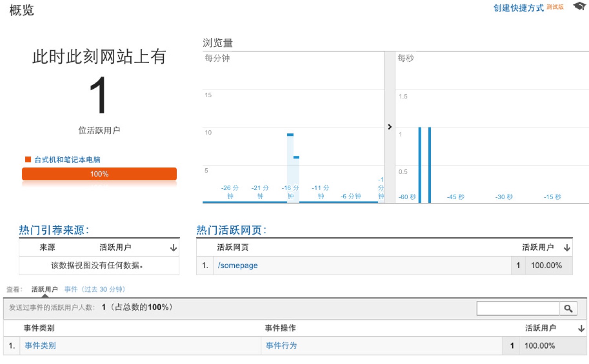589x364 pixels.
Task: Open the 台式机和笔记本电脑 device link
Action: (67, 160)
